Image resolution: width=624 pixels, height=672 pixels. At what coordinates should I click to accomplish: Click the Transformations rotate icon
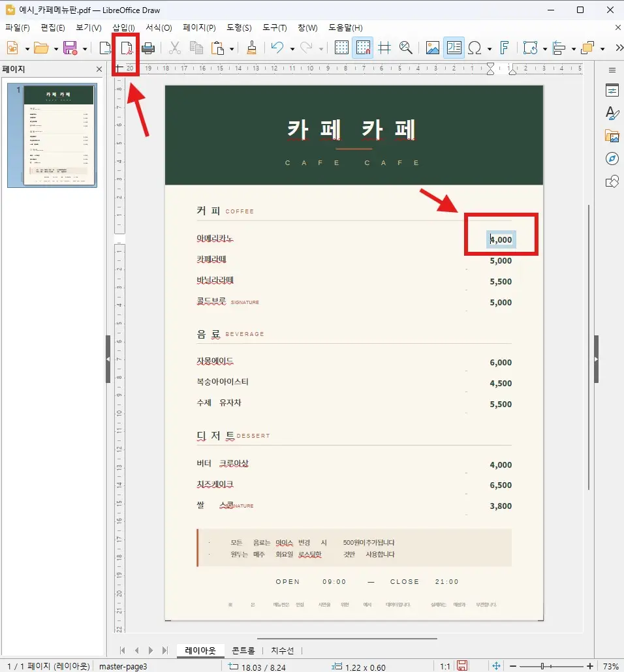pyautogui.click(x=531, y=48)
